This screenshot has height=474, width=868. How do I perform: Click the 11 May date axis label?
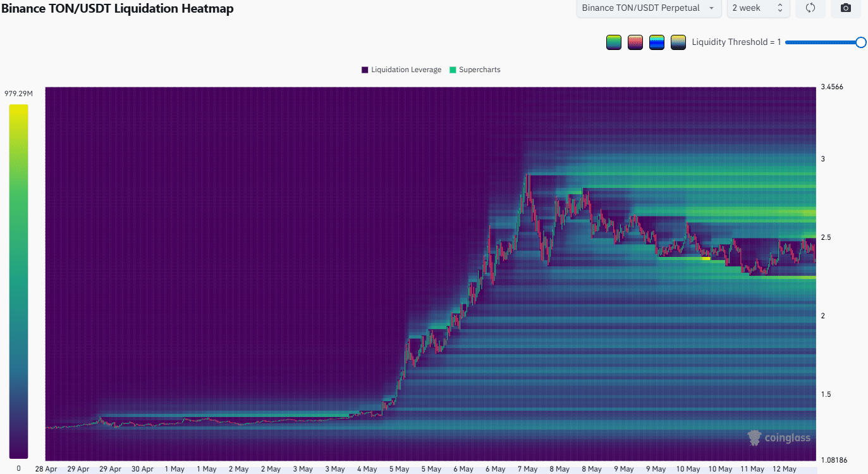[753, 469]
